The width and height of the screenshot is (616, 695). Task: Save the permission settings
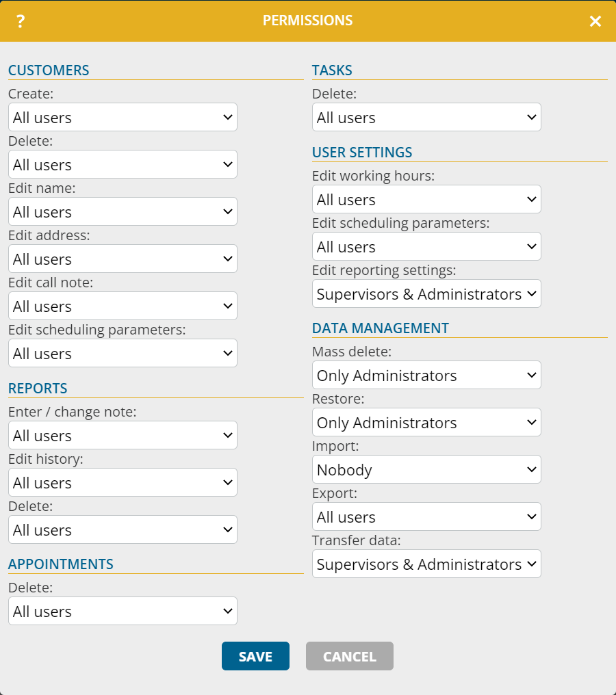[255, 655]
